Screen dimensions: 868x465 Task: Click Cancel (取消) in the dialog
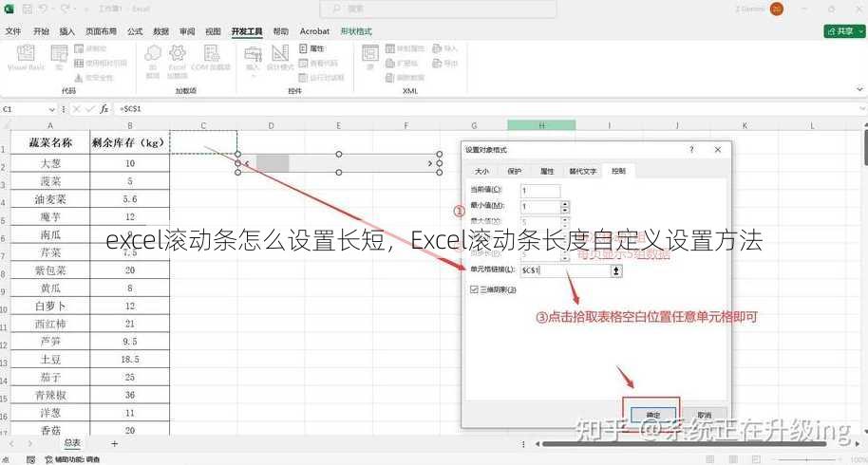pyautogui.click(x=704, y=415)
